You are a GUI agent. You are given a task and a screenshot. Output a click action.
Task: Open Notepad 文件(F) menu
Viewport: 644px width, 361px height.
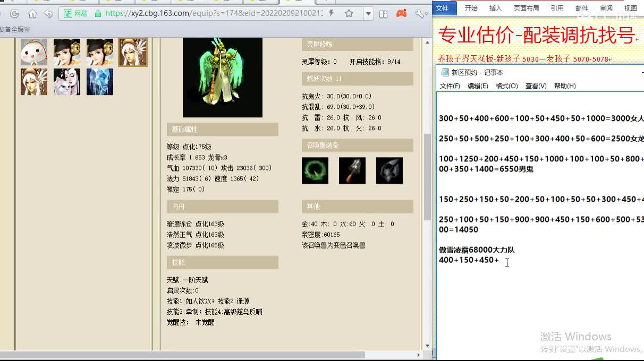(450, 86)
